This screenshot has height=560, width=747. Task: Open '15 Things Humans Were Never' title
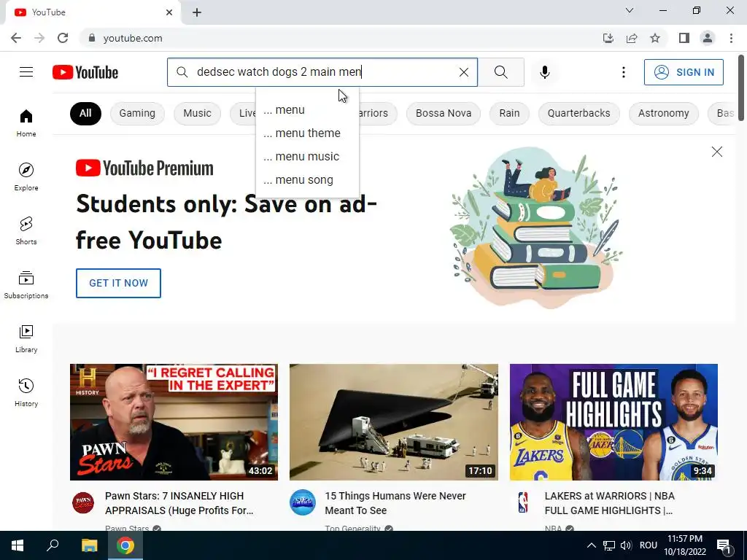(395, 503)
